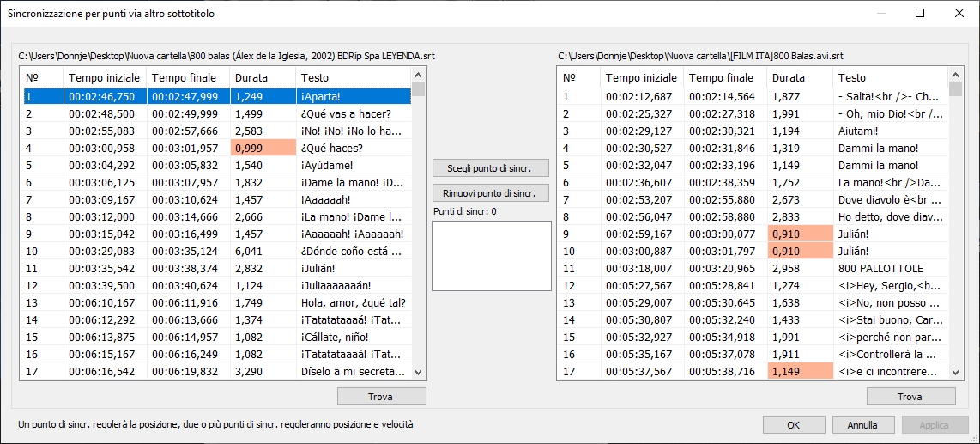Click 'Rimuovi punto di sincr.' button

[x=491, y=192]
